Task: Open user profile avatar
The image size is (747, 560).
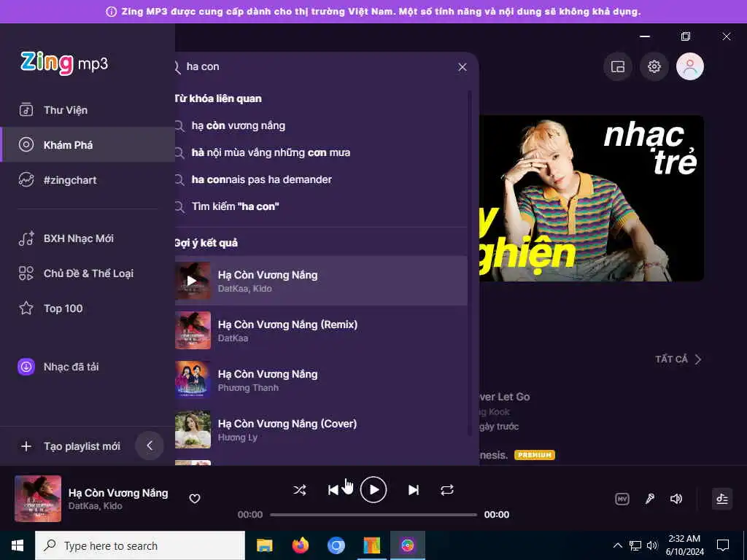Action: [690, 66]
